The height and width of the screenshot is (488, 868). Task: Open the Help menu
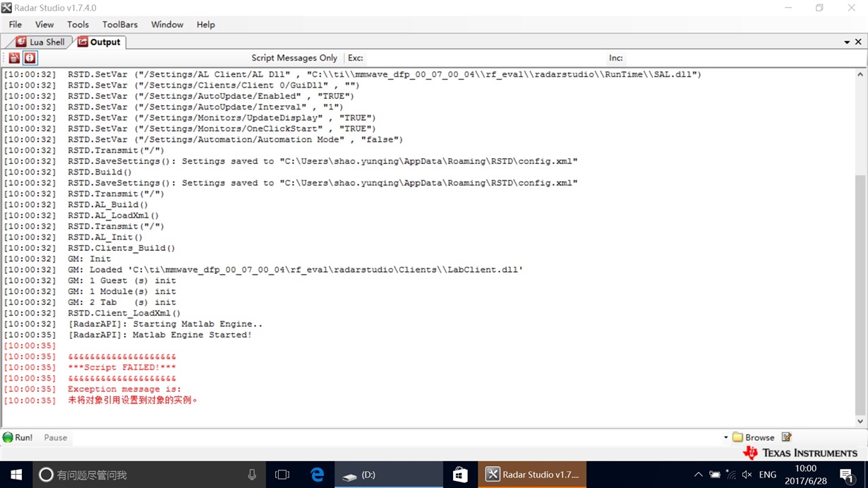coord(205,24)
